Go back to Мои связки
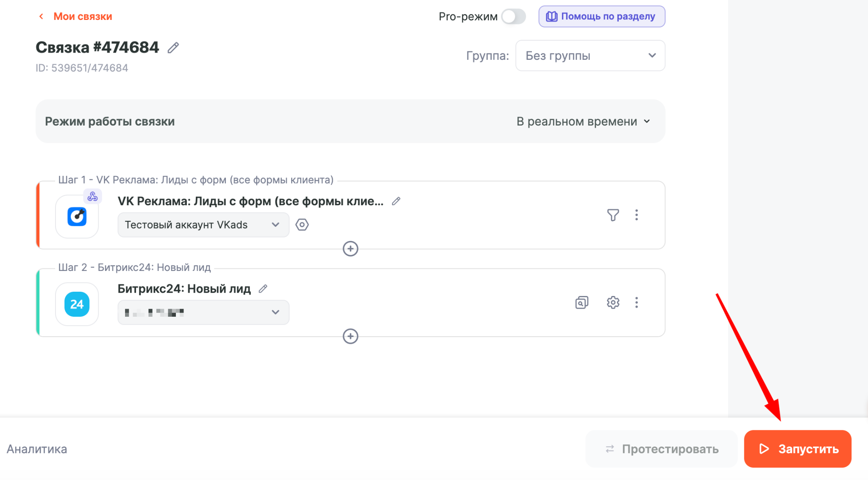The image size is (868, 480). point(75,17)
